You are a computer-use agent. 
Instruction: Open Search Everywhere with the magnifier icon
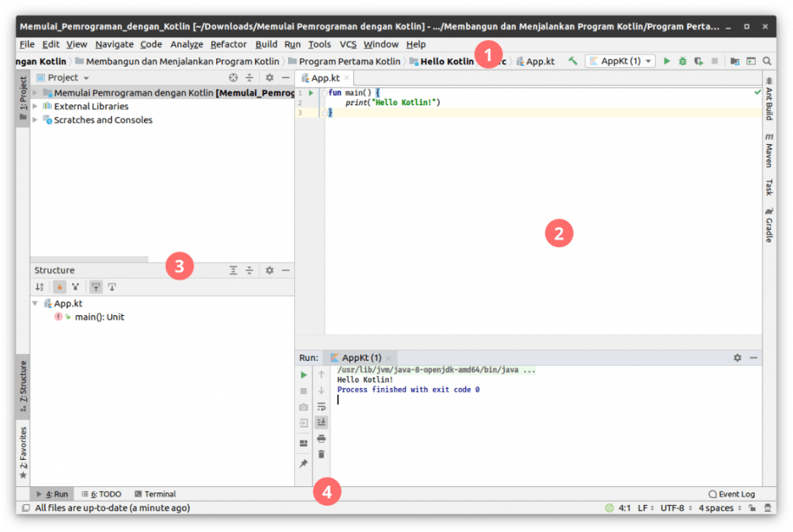[767, 60]
